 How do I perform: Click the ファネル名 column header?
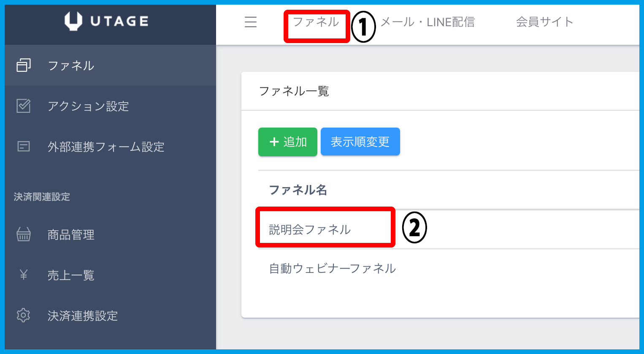coord(298,190)
